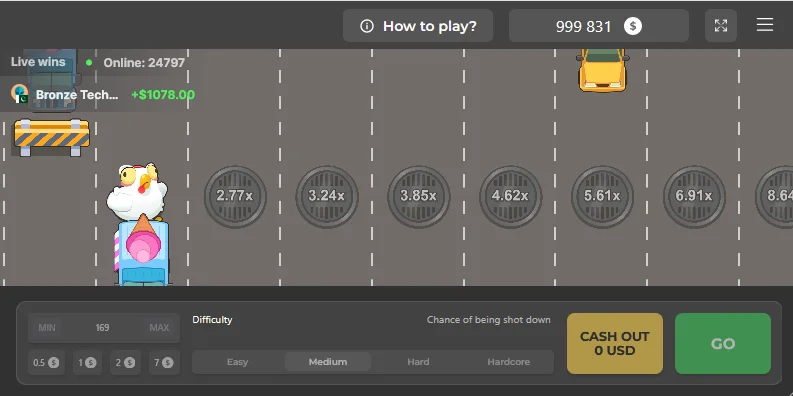
Task: Select the 4.62x manhole multiplier
Action: 510,197
